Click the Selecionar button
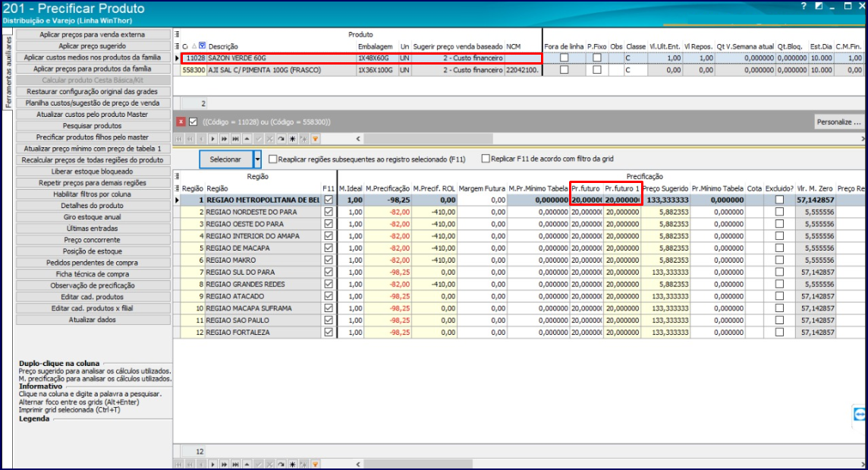Image resolution: width=868 pixels, height=470 pixels. click(x=225, y=159)
